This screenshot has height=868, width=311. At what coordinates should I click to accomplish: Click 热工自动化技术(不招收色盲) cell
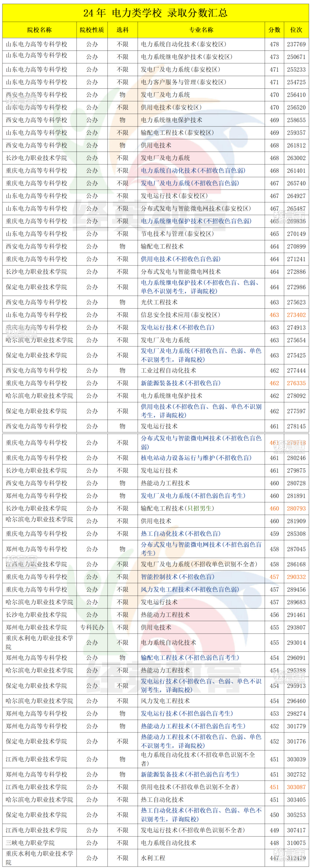[x=181, y=534]
